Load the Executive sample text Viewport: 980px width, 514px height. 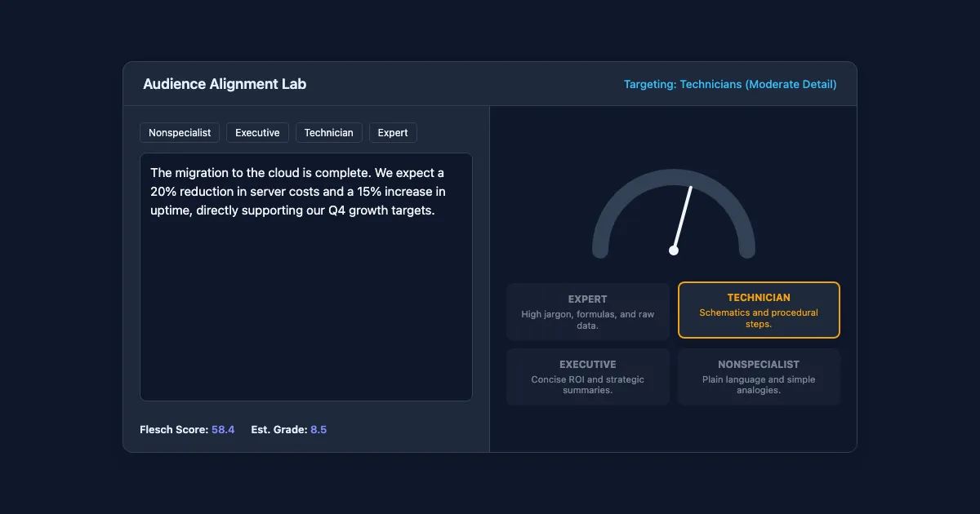pos(257,132)
